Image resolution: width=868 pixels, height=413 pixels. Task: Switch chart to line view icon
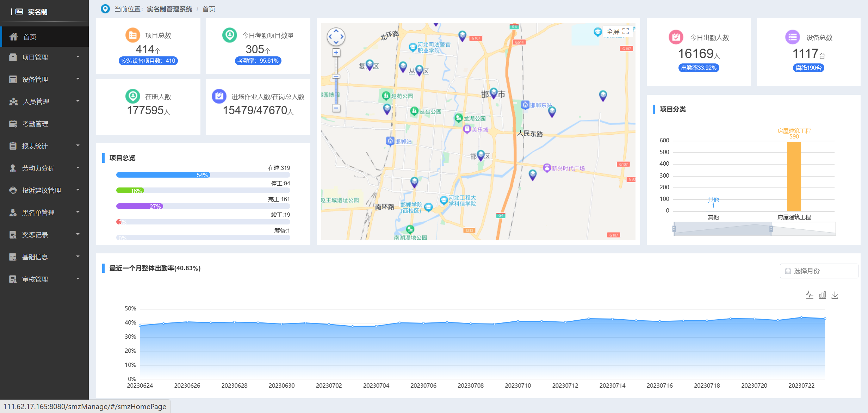pyautogui.click(x=810, y=295)
